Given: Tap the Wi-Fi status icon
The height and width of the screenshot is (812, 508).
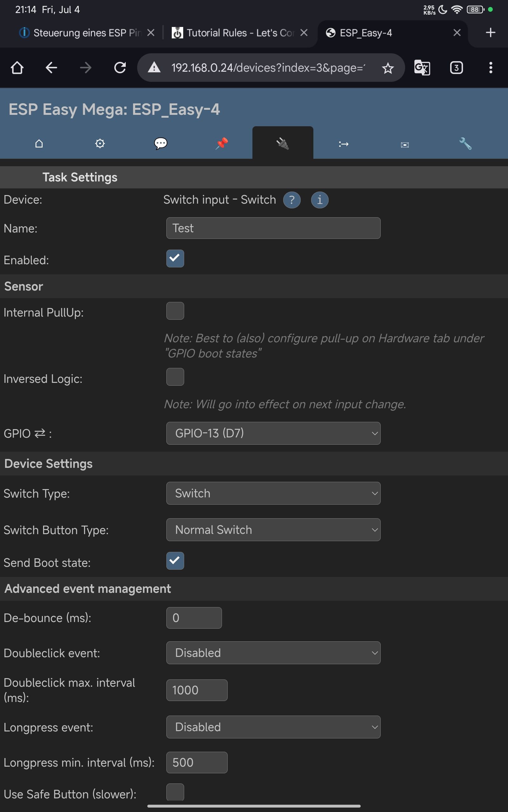Looking at the screenshot, I should [x=457, y=10].
